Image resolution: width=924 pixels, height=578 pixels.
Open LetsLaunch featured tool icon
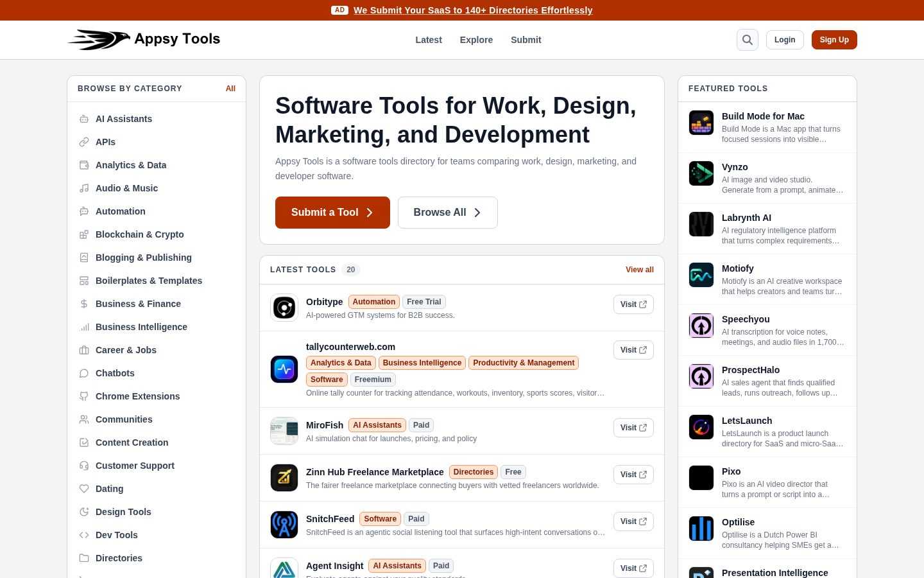(701, 427)
